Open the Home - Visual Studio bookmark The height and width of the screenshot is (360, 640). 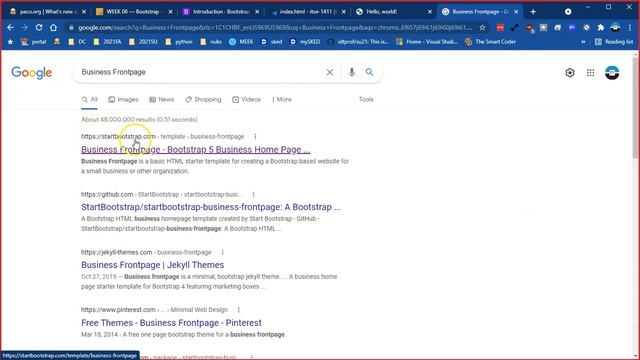pyautogui.click(x=427, y=42)
